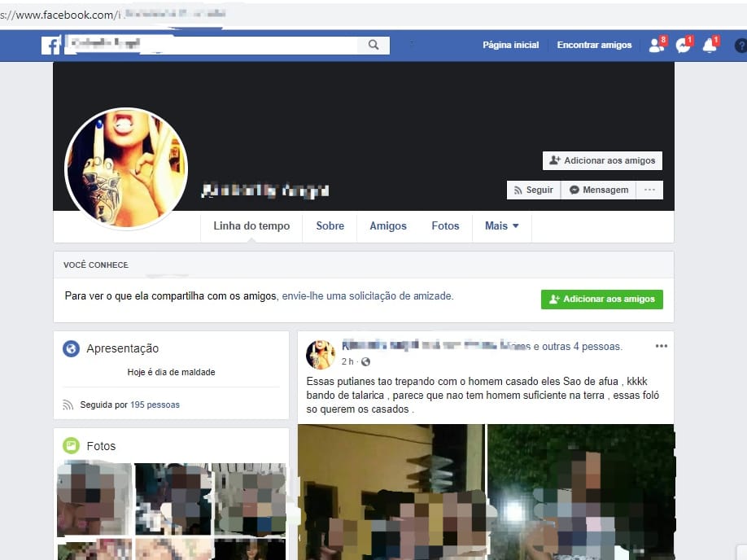Select the Linha do tempo tab

click(x=251, y=226)
